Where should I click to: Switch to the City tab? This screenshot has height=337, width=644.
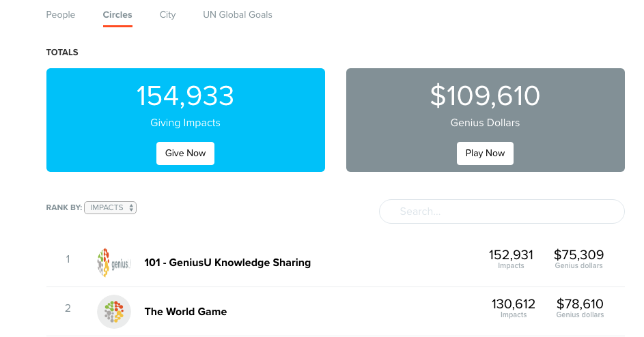click(x=167, y=15)
